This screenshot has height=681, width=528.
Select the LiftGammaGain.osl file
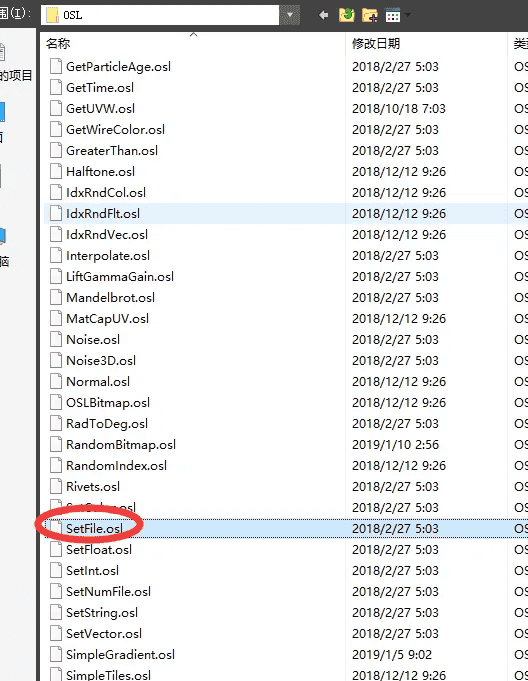[120, 277]
